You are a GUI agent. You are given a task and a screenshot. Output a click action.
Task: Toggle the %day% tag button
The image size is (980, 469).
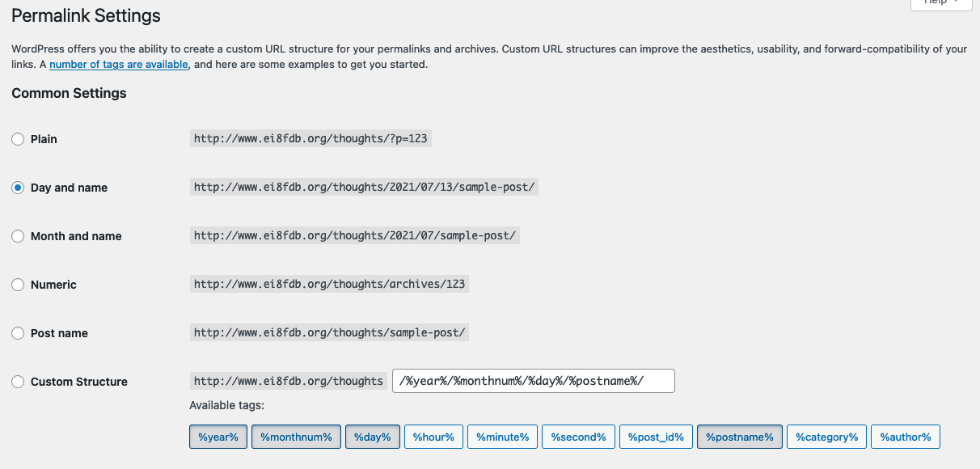click(372, 437)
